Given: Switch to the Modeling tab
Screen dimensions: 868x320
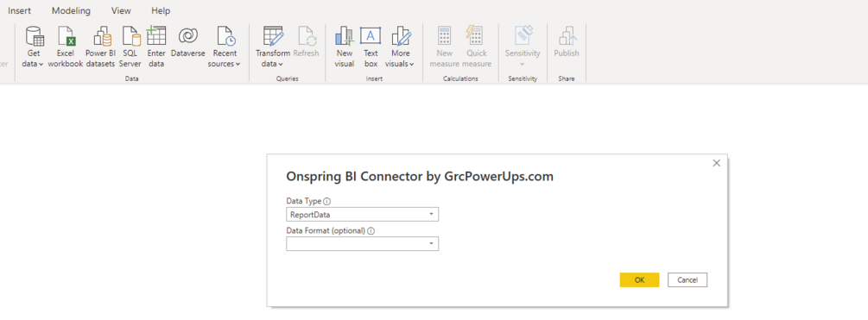Looking at the screenshot, I should tap(71, 10).
